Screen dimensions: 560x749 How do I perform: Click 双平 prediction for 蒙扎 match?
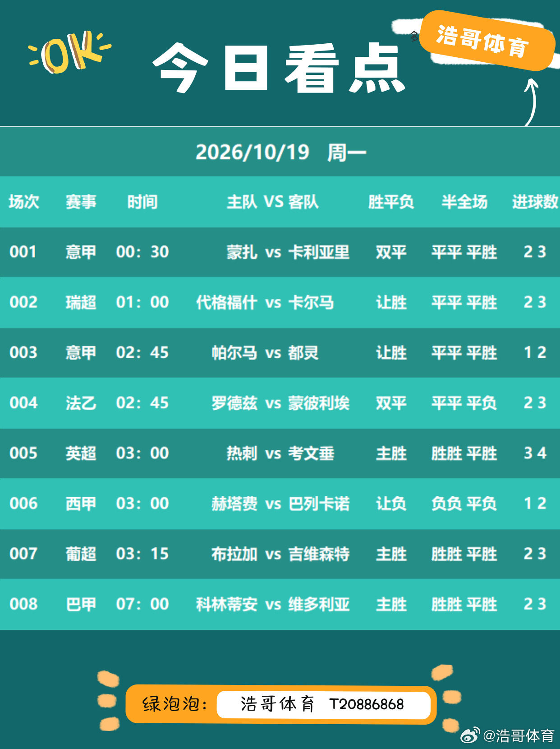point(391,252)
